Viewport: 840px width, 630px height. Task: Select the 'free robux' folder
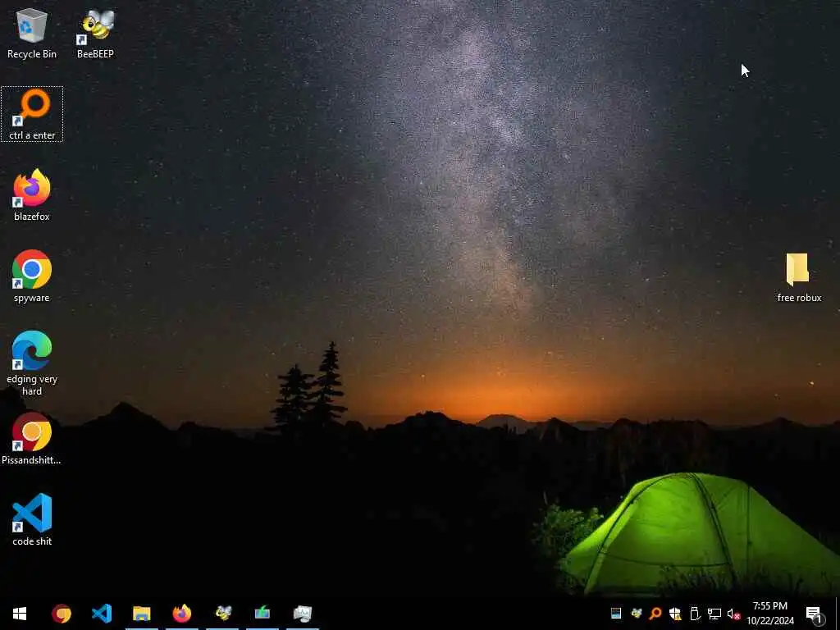pyautogui.click(x=799, y=277)
